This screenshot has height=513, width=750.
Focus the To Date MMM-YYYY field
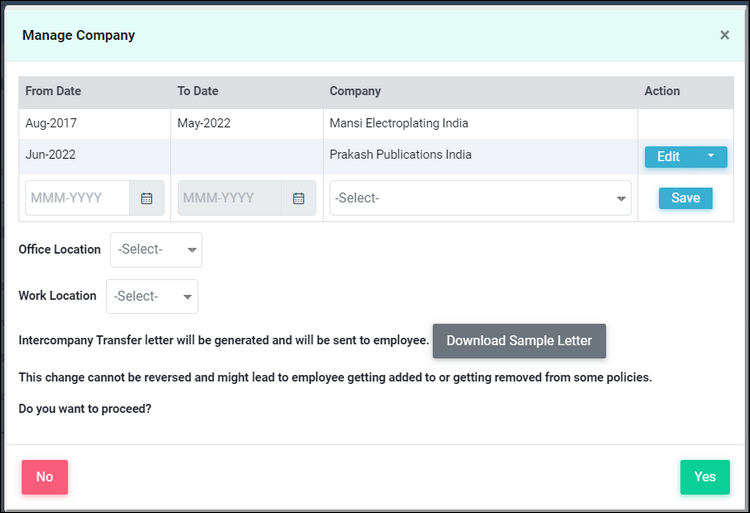click(x=230, y=198)
